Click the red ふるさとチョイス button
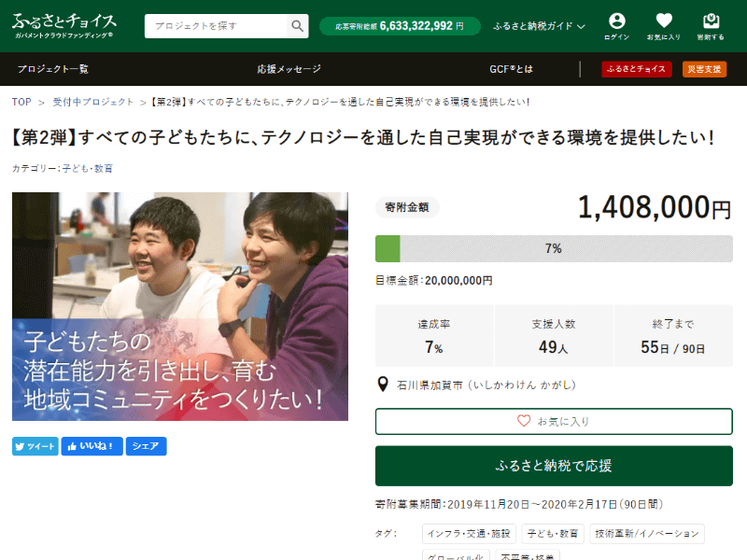747x560 pixels. tap(637, 69)
